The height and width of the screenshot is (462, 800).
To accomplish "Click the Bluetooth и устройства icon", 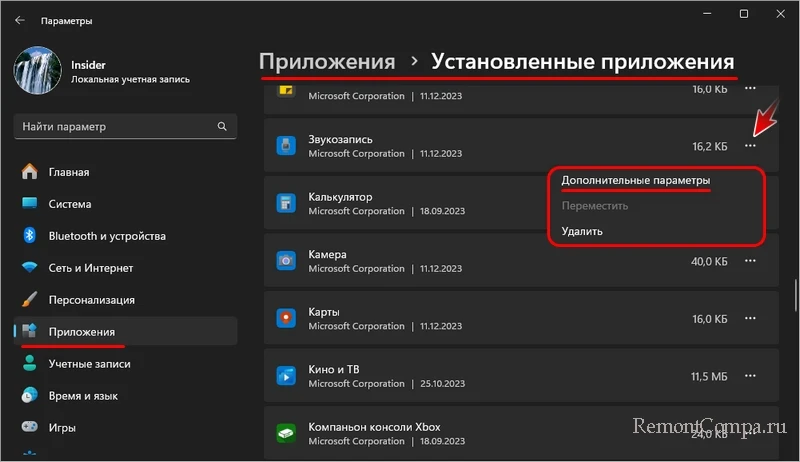I will click(x=30, y=236).
